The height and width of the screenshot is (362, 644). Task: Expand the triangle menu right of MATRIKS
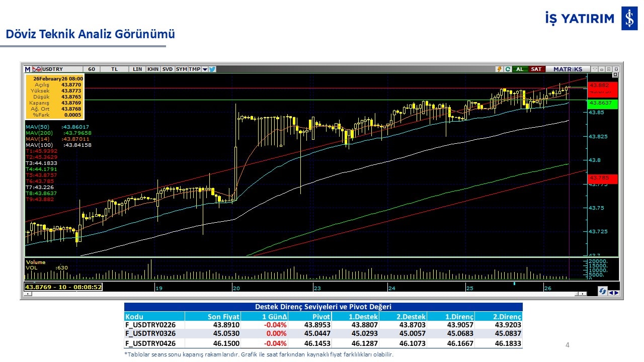(595, 69)
